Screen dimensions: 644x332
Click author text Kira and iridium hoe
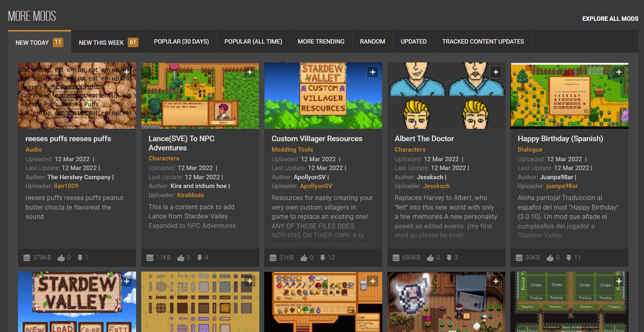[199, 186]
